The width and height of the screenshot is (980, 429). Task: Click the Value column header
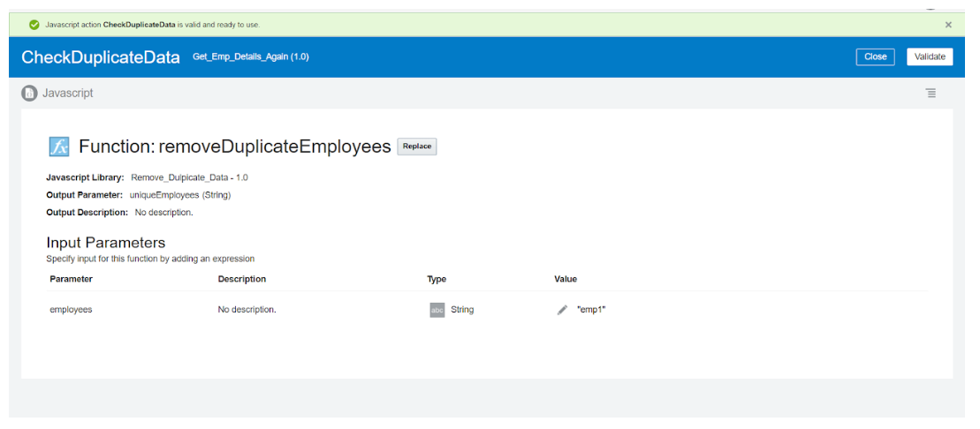point(566,279)
